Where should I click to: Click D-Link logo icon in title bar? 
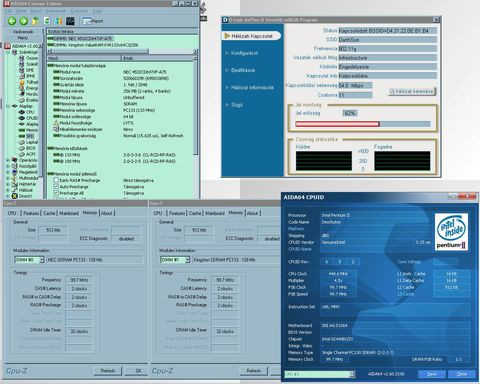(225, 20)
